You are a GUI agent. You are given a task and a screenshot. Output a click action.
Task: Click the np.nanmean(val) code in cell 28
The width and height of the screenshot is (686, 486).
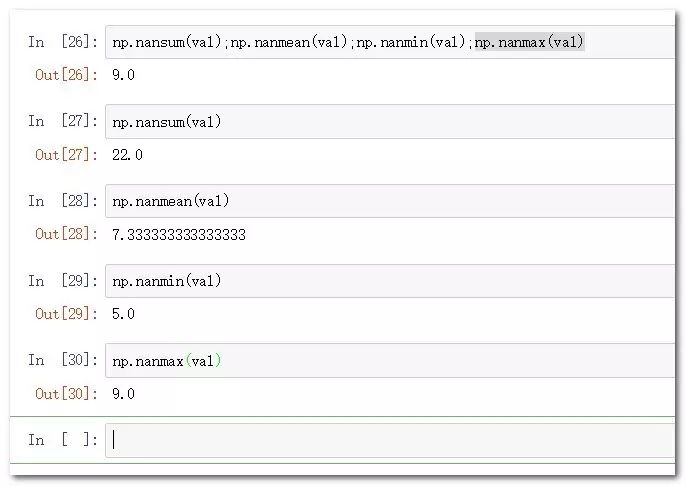(x=171, y=201)
